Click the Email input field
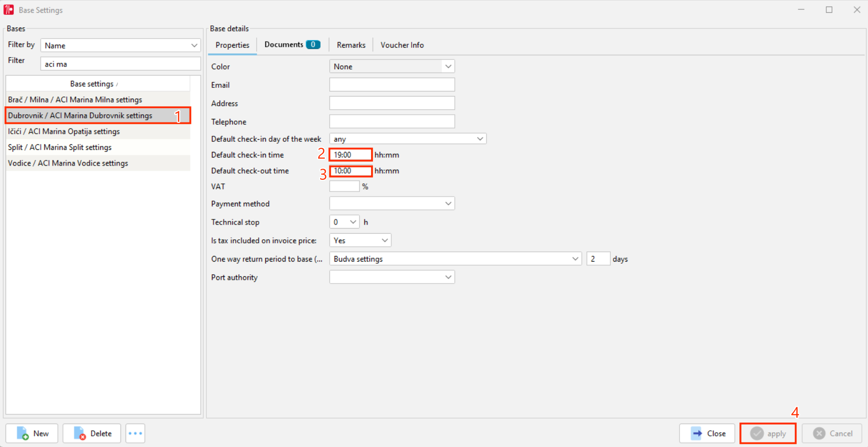Image resolution: width=868 pixels, height=447 pixels. [x=392, y=85]
